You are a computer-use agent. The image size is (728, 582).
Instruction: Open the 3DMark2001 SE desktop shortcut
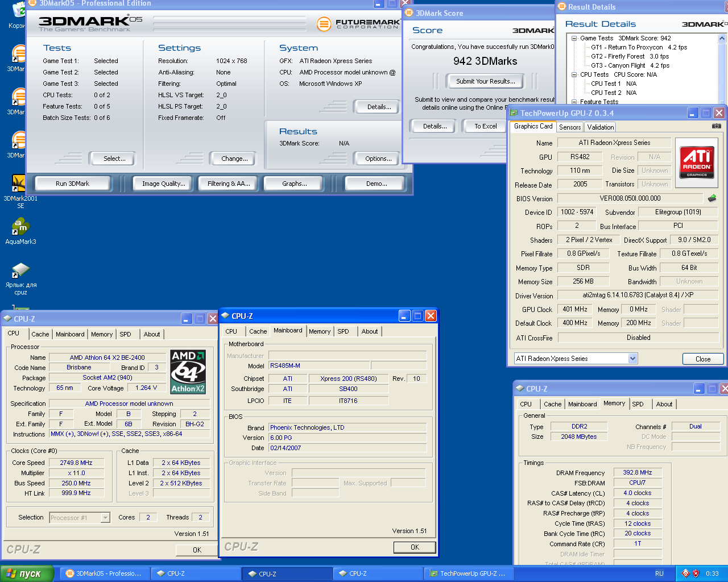coord(20,192)
